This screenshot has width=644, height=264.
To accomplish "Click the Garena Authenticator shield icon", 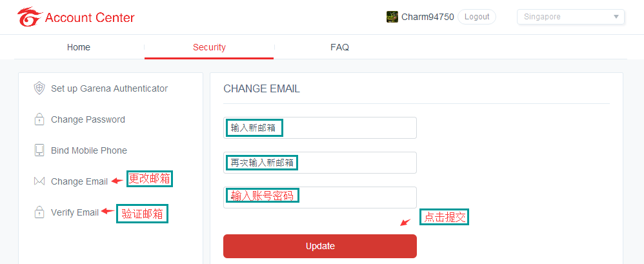I will 39,88.
